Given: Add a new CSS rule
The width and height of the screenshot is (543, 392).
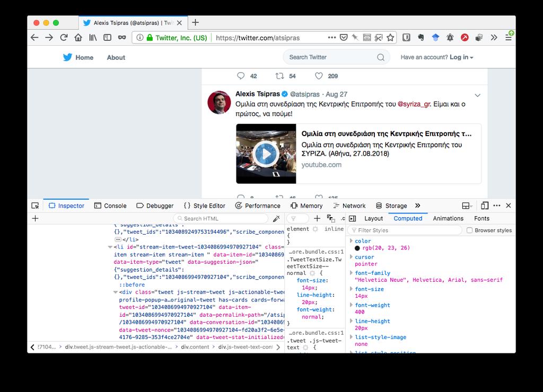Looking at the screenshot, I should [317, 218].
